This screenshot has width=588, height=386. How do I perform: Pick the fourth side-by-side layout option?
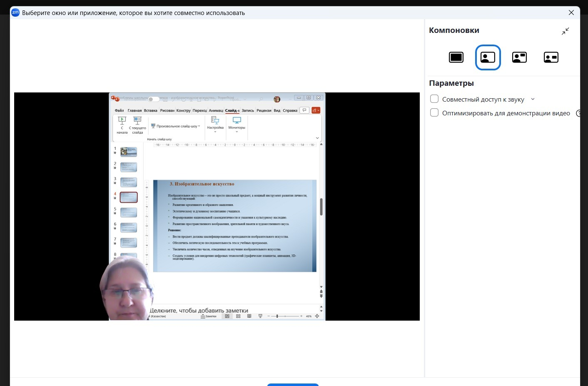coord(551,57)
